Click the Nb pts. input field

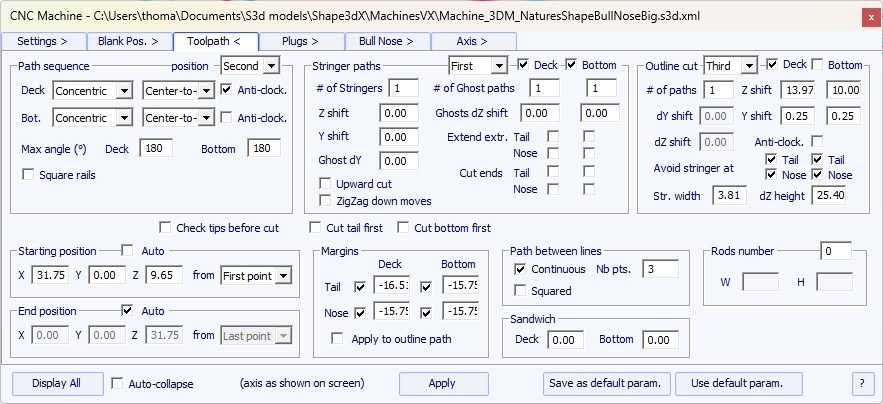[660, 269]
